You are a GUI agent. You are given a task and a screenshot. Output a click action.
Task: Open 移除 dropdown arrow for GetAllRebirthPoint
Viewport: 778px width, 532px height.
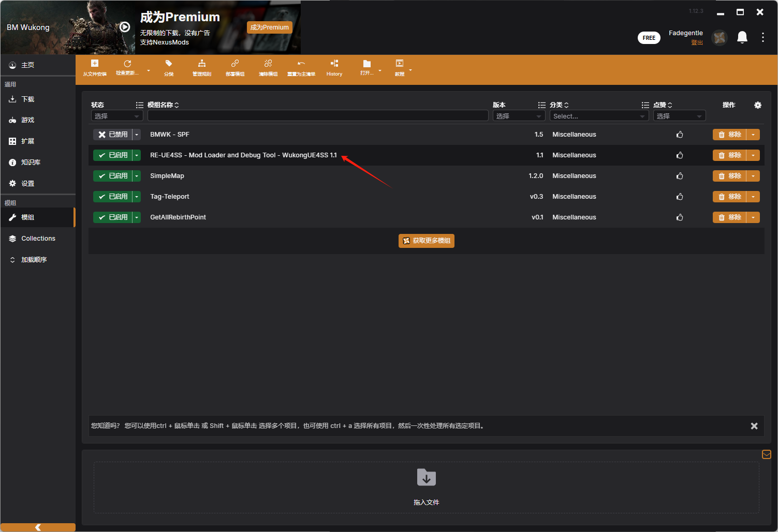coord(753,217)
